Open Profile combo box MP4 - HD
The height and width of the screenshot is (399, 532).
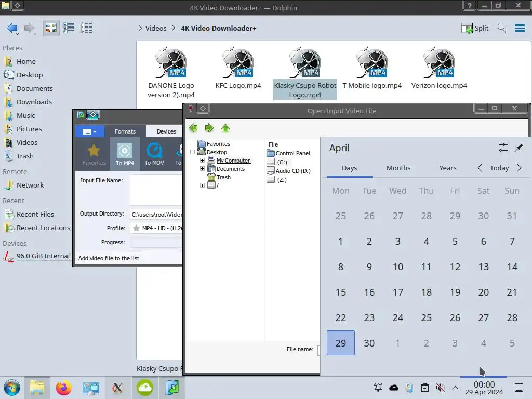pos(156,228)
